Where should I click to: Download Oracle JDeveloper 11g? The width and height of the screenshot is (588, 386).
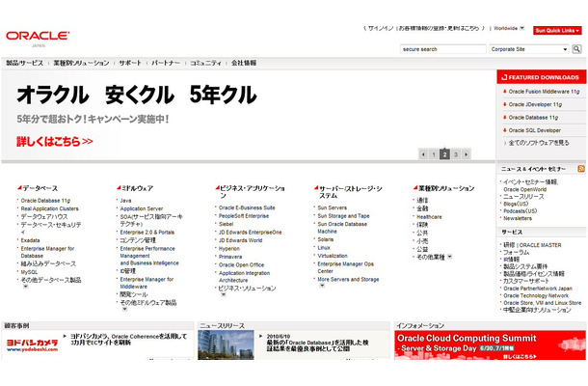[535, 105]
